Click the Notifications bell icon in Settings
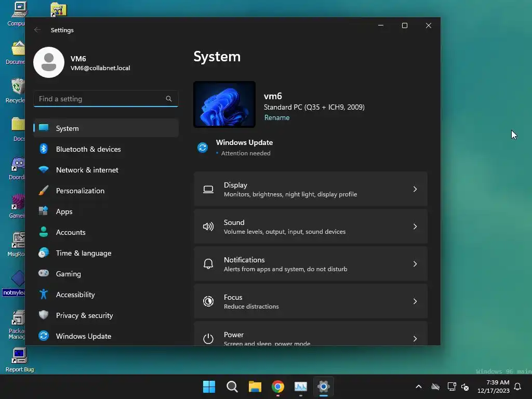 pyautogui.click(x=208, y=263)
